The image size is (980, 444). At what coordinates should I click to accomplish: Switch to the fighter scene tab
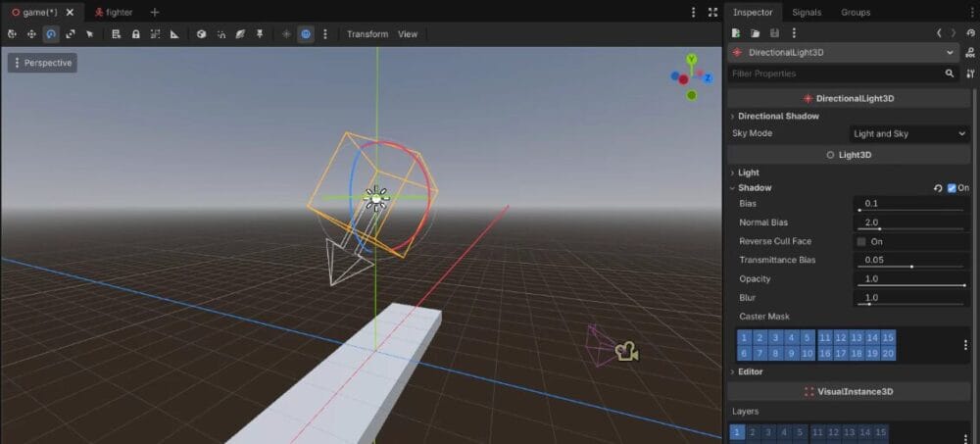click(x=114, y=12)
